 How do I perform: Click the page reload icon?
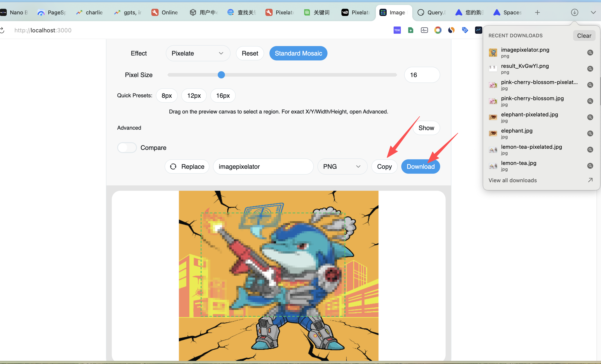(2, 30)
